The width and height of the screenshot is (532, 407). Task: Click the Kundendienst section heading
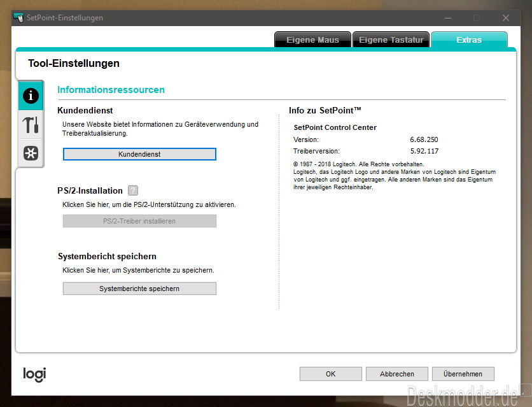pyautogui.click(x=85, y=110)
